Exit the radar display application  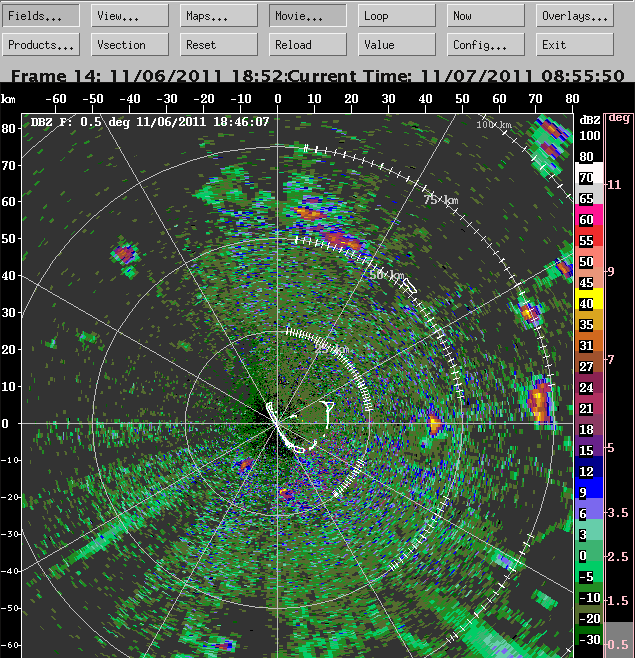click(x=575, y=44)
